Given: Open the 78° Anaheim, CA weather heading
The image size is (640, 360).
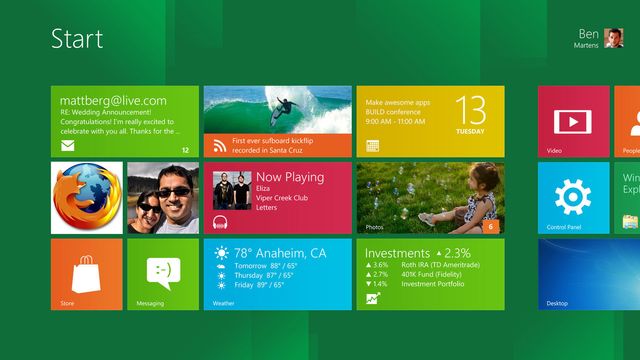Looking at the screenshot, I should (280, 253).
